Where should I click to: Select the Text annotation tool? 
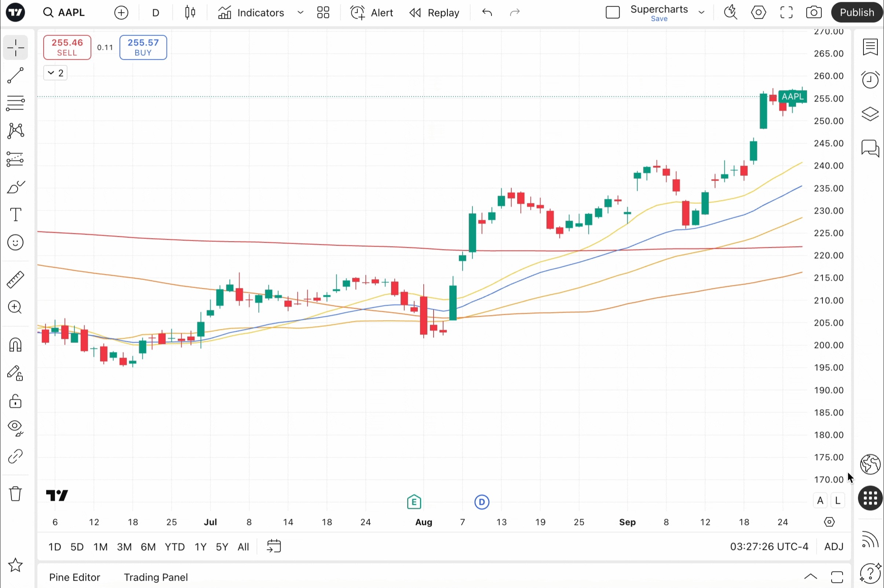(x=15, y=214)
